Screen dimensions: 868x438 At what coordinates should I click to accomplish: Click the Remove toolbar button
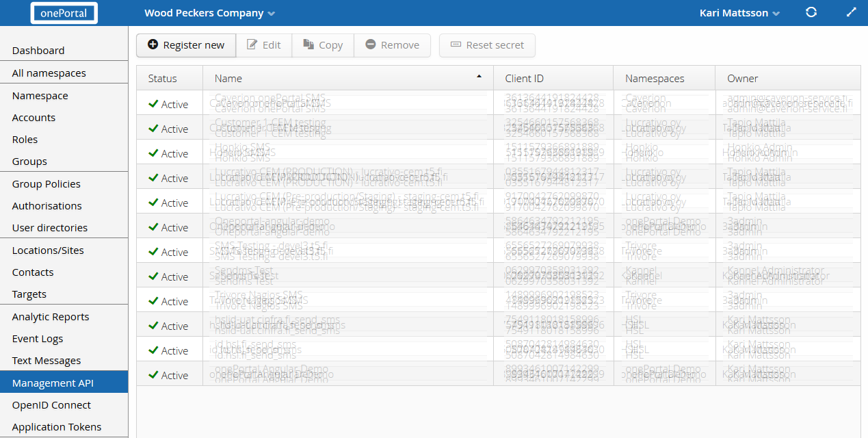(392, 45)
